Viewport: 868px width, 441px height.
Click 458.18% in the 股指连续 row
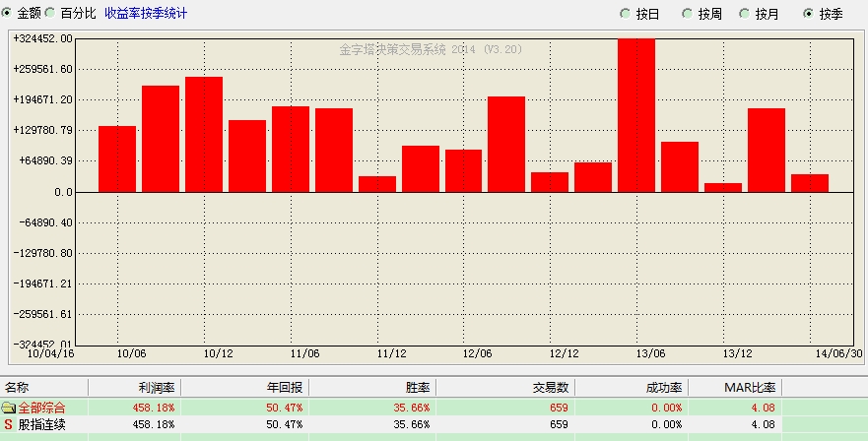coord(154,425)
